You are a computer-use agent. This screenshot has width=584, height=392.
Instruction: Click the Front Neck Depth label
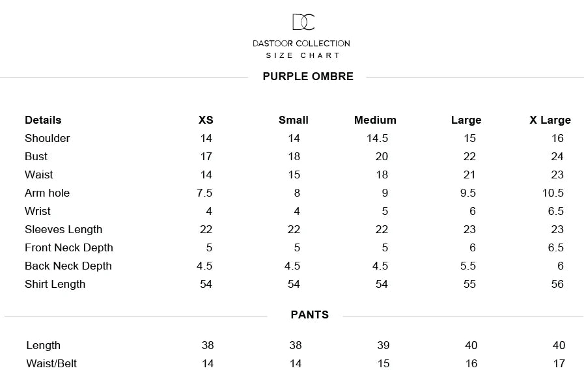tap(69, 248)
